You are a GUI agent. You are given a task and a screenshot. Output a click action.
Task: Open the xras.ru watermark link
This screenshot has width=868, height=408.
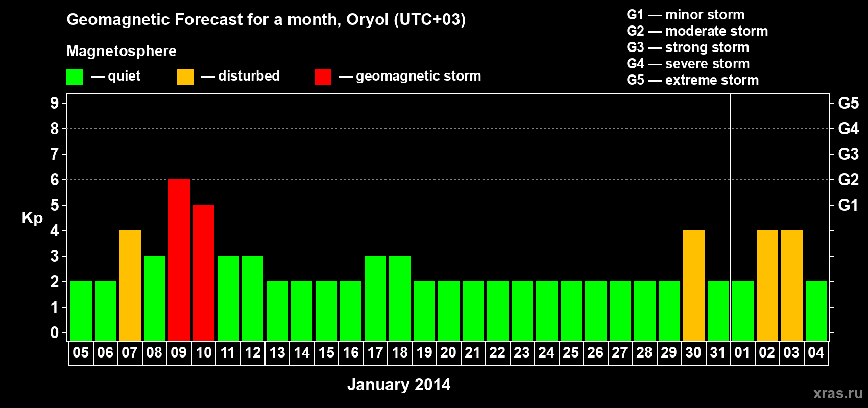pos(838,393)
